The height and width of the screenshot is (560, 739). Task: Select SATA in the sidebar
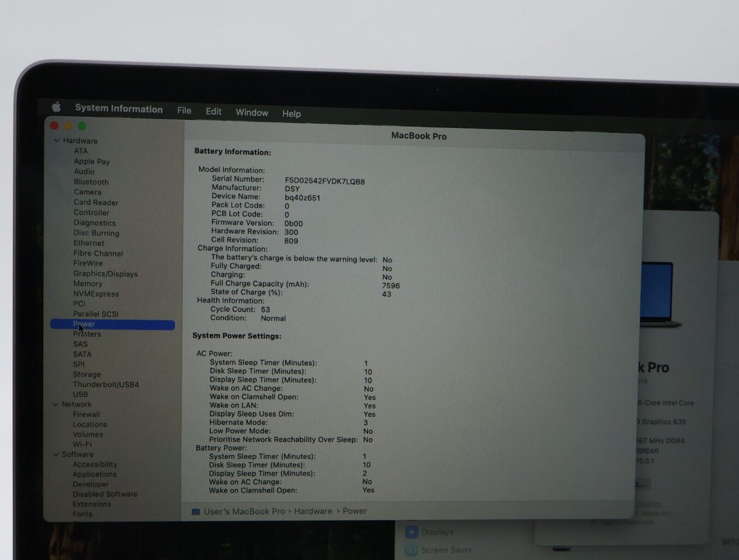tap(82, 354)
